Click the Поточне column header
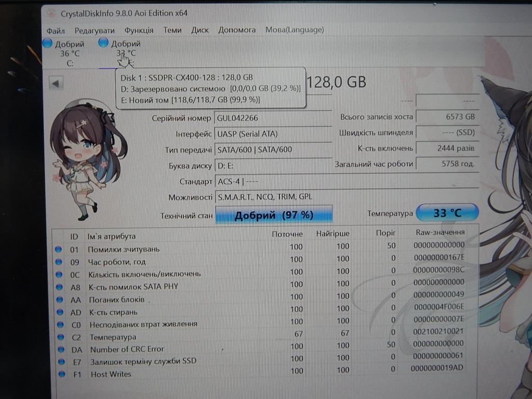 (287, 234)
